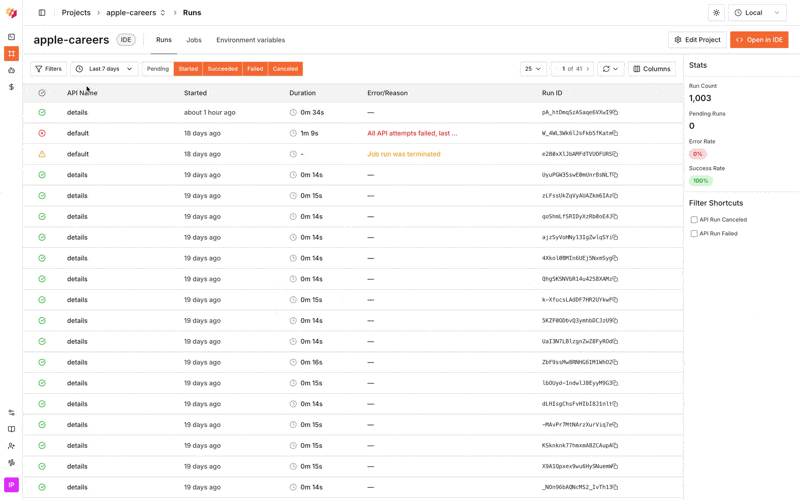The width and height of the screenshot is (800, 500).
Task: Select the active orange runs sidebar icon
Action: [x=11, y=54]
